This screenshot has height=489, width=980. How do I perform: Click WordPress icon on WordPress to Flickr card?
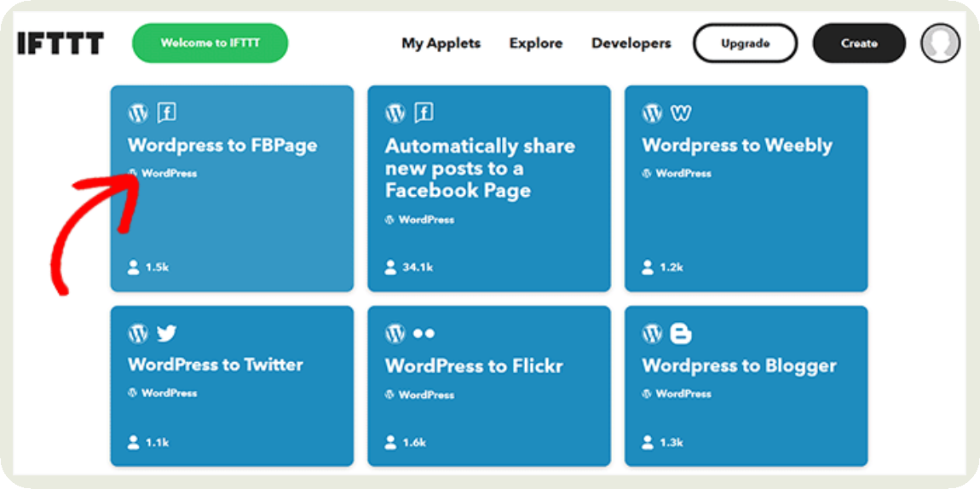click(x=395, y=333)
